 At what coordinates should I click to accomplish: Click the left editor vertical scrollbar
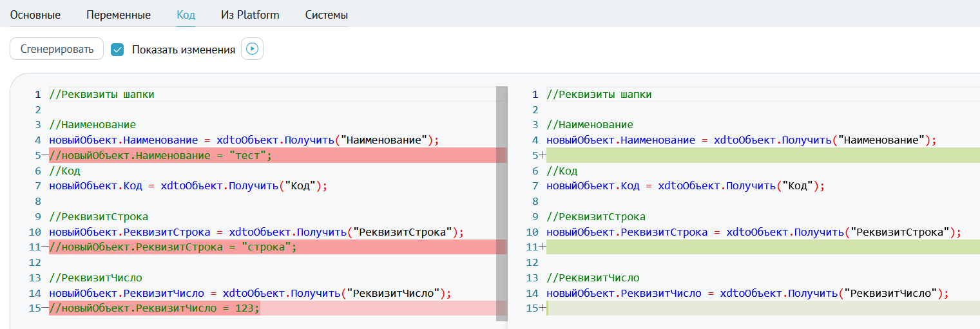pos(501,202)
